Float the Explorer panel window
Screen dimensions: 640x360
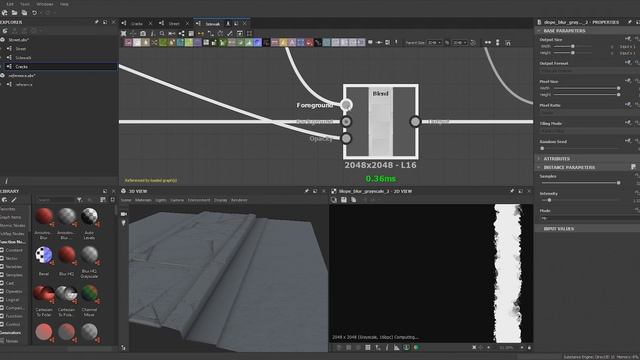tap(105, 22)
